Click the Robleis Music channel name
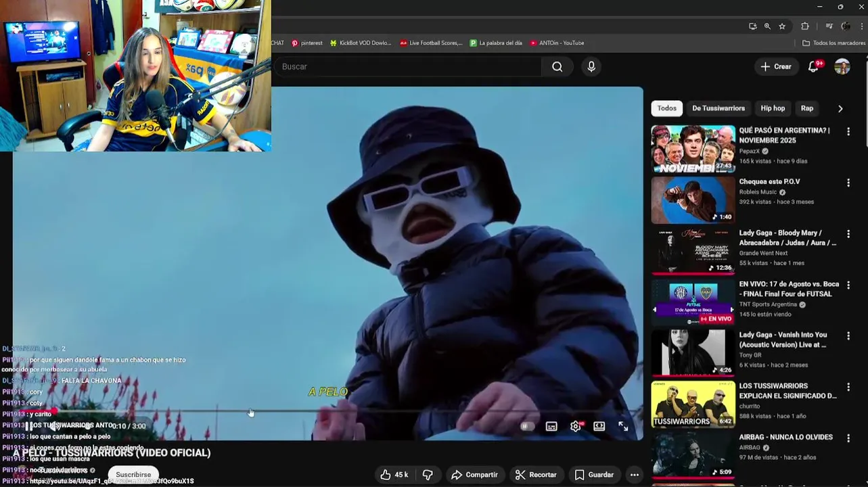 [758, 192]
